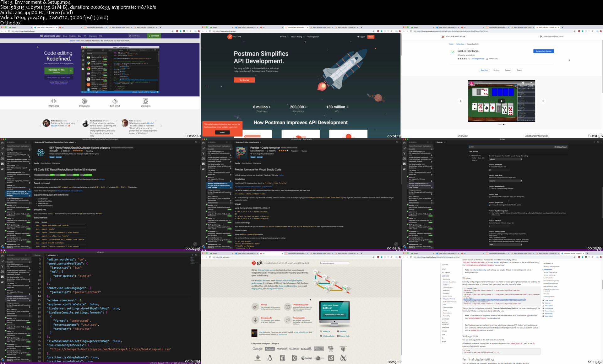Click the React atom logo of ES7 snippets extension

coord(41,153)
